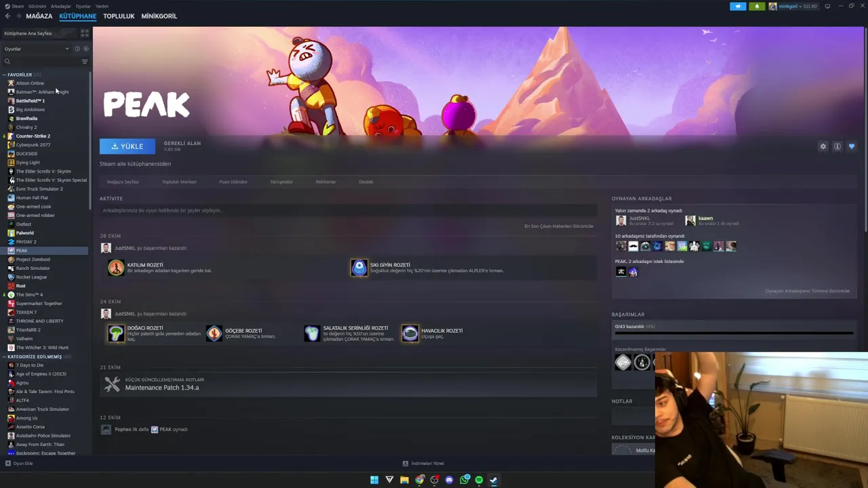Screen dimensions: 868x488
Task: Open the Görünüm menu
Action: point(37,6)
